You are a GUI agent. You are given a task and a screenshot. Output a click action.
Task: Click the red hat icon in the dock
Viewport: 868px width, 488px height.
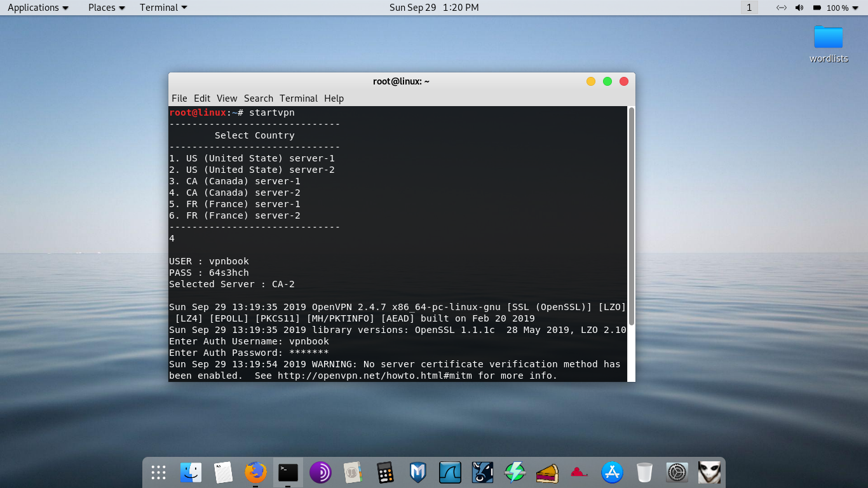click(x=580, y=472)
